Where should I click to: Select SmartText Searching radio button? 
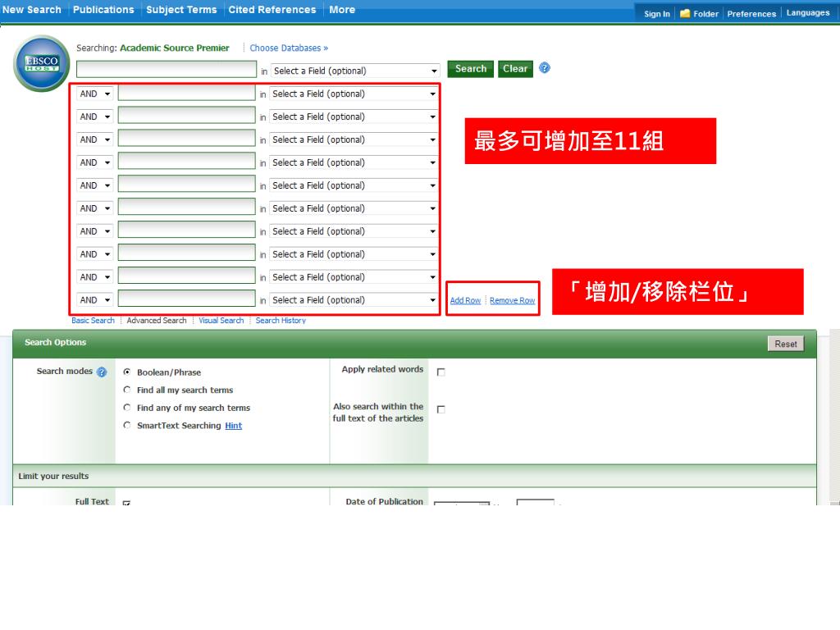tap(127, 426)
